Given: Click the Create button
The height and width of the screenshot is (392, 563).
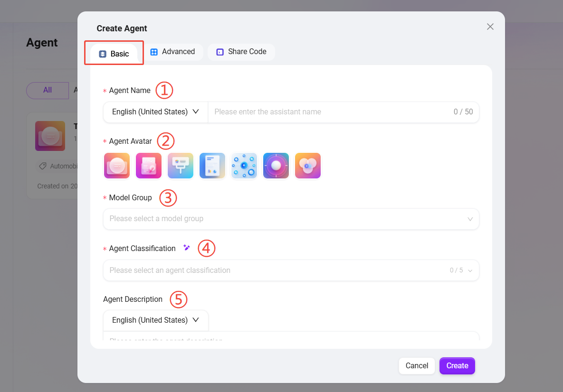Looking at the screenshot, I should pyautogui.click(x=457, y=366).
